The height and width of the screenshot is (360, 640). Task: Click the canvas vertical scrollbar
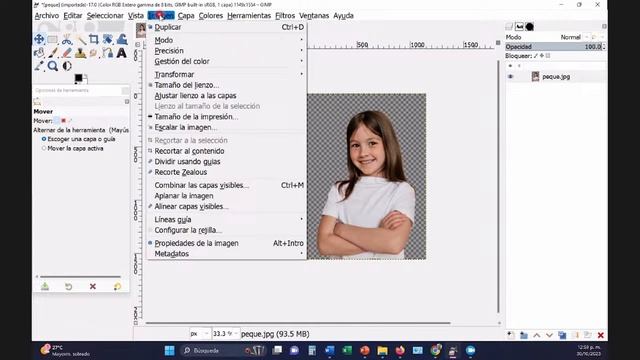tap(498, 187)
